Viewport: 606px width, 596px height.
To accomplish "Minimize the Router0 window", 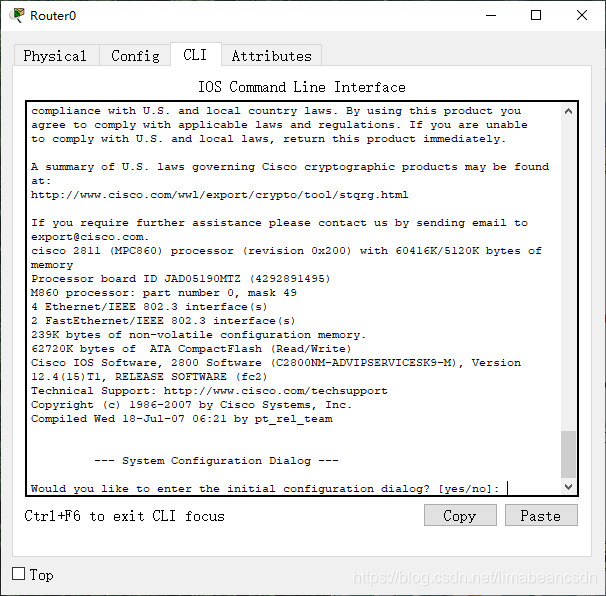I will tap(491, 15).
